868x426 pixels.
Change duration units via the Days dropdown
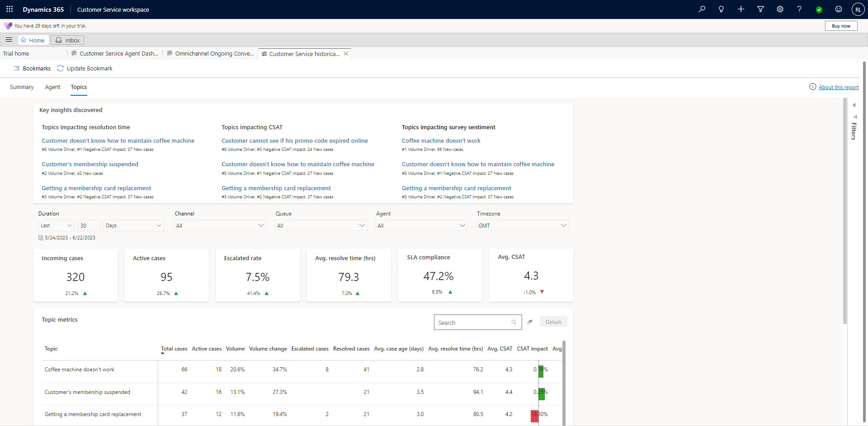[132, 225]
